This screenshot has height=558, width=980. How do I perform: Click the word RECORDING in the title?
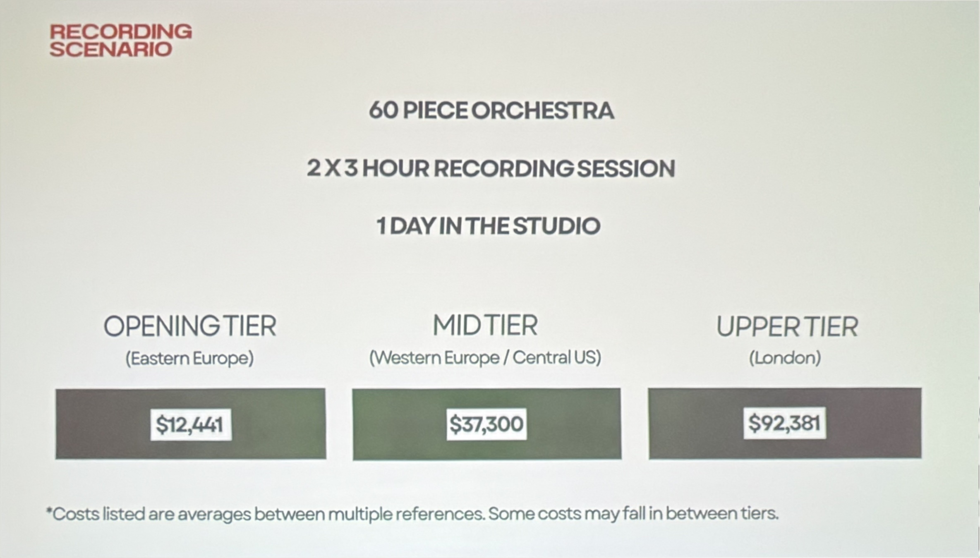point(120,31)
